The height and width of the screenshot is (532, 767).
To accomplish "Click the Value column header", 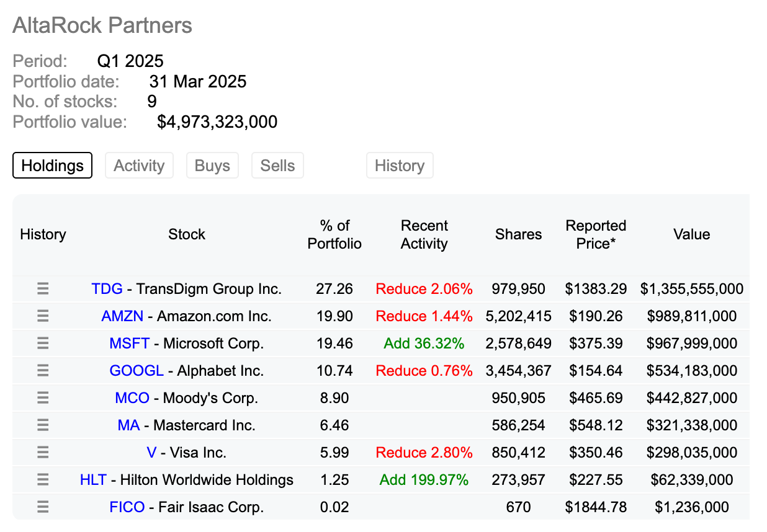I will coord(692,234).
